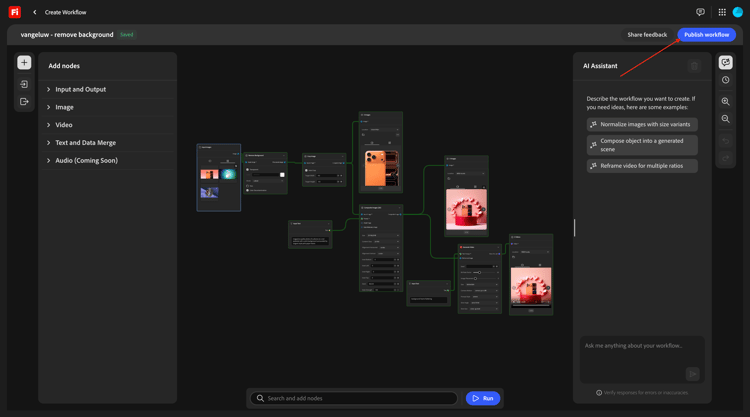750x417 pixels.
Task: Send the AI Assistant message arrow
Action: [x=692, y=374]
